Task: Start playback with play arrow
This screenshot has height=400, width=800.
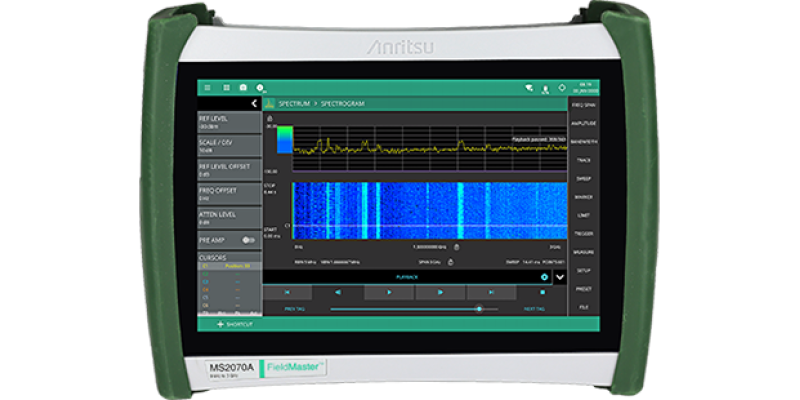Action: [x=389, y=292]
